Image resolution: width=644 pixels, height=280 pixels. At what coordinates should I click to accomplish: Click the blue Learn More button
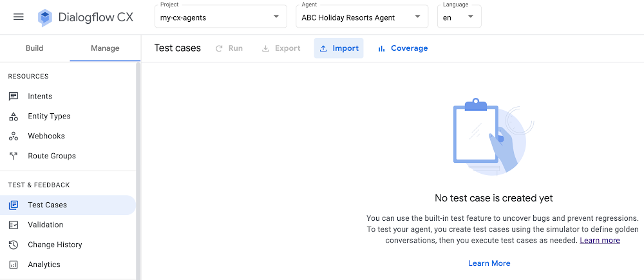489,263
